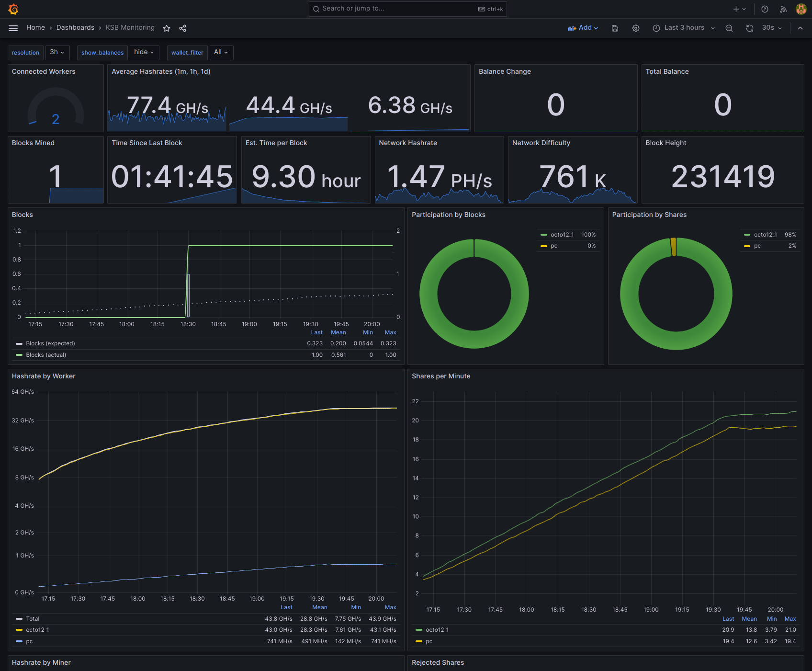812x671 pixels.
Task: Click the 77.4 GH/s hashrate value
Action: tap(168, 106)
